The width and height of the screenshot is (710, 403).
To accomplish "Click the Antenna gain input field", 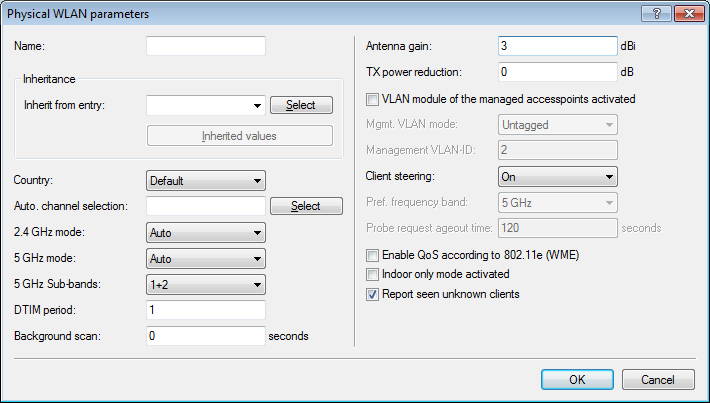I will [557, 46].
